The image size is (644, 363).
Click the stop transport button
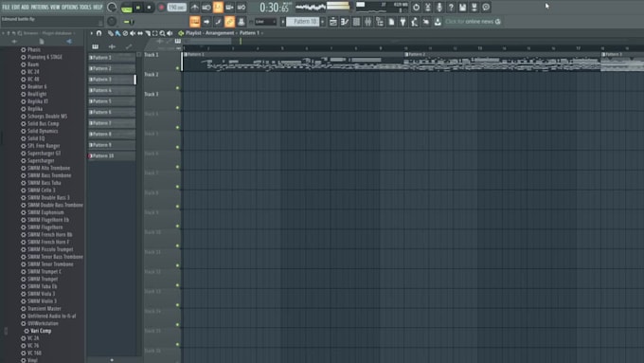pyautogui.click(x=149, y=8)
